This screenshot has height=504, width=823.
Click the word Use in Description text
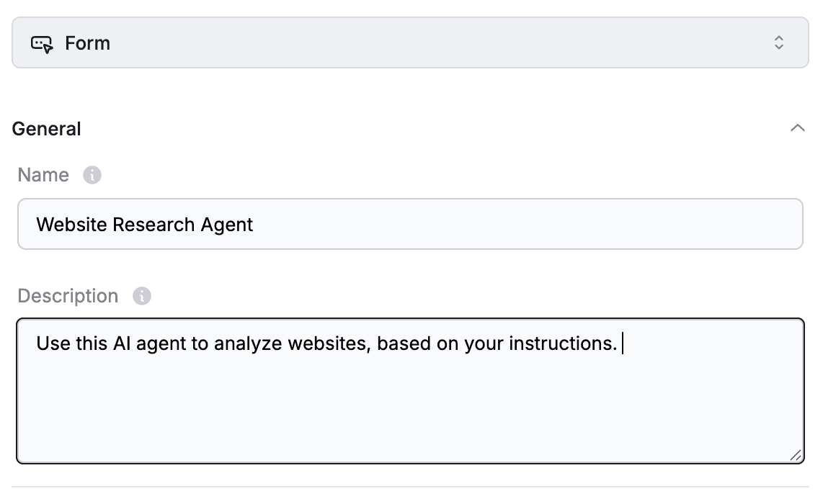point(53,343)
